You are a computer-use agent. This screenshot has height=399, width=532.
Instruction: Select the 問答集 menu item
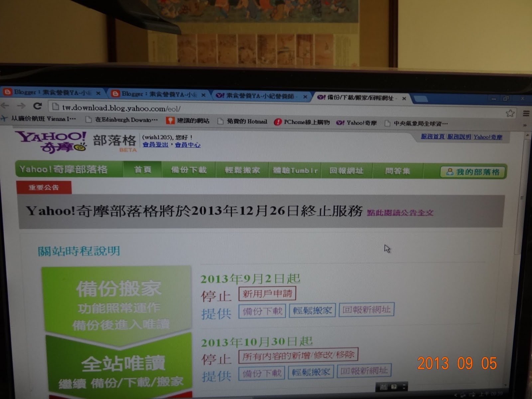398,171
